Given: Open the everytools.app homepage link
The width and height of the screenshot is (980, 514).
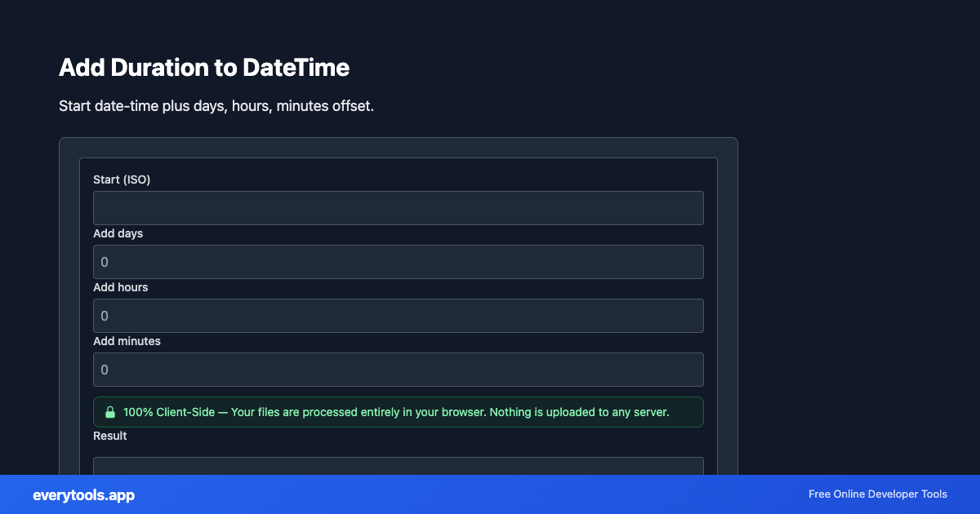Looking at the screenshot, I should [x=82, y=494].
